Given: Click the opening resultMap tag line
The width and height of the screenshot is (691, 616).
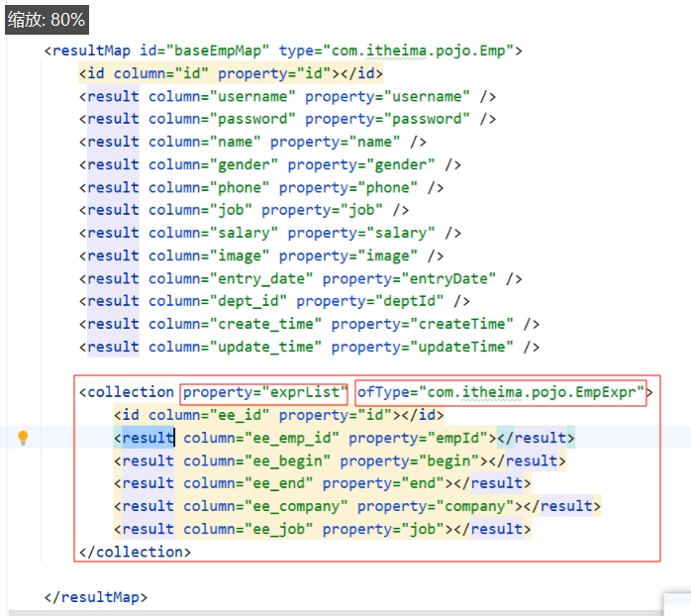Looking at the screenshot, I should tap(283, 51).
